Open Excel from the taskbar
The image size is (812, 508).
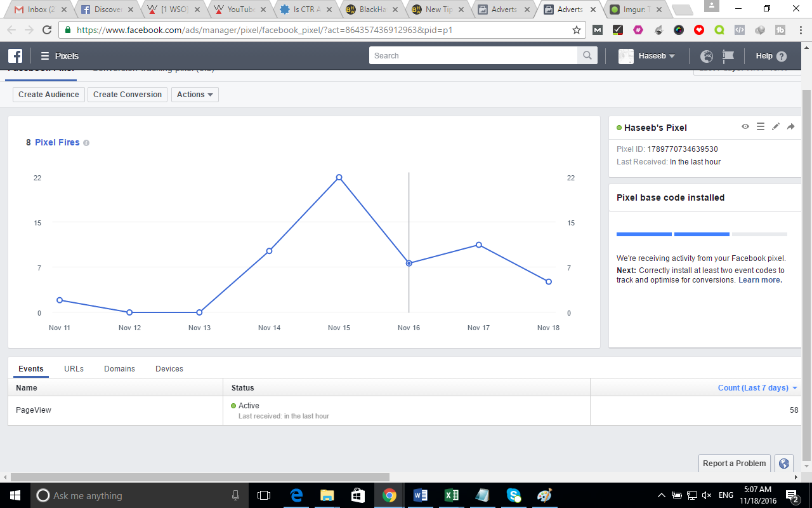(452, 495)
